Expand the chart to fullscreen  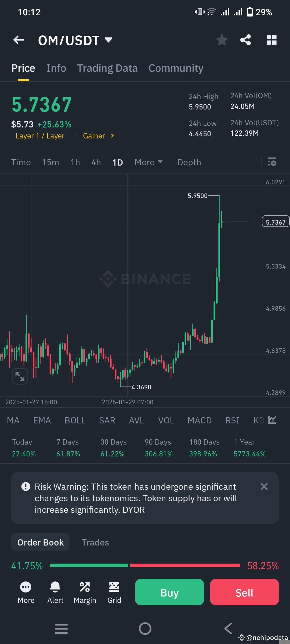tap(20, 376)
